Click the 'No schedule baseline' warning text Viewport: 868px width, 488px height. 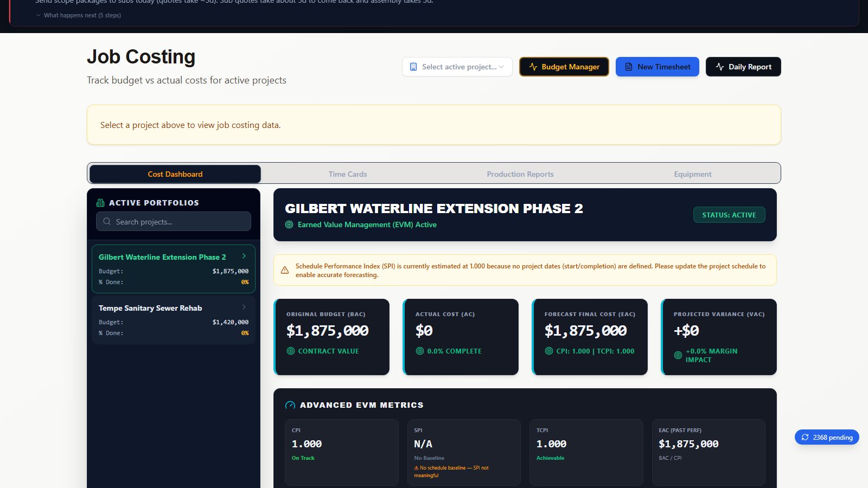[451, 471]
